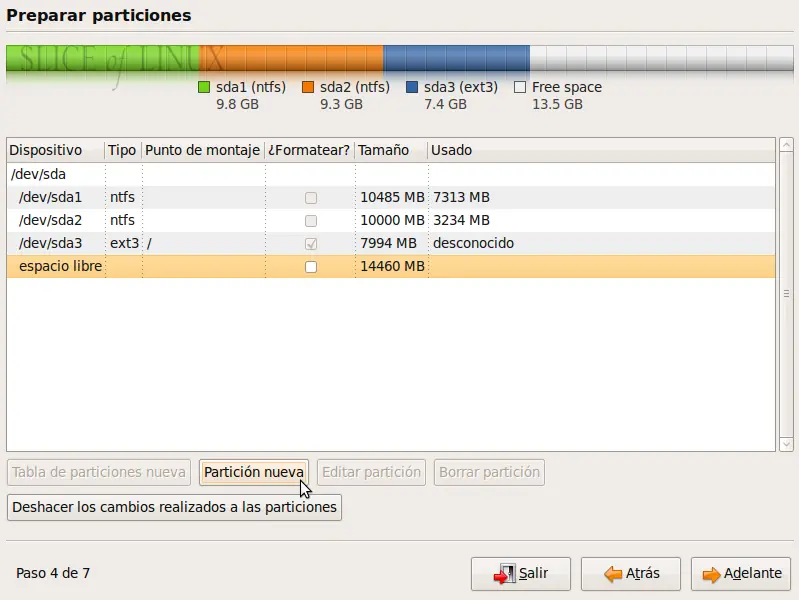Image resolution: width=799 pixels, height=600 pixels.
Task: Click the sda3 (ext3) legend label
Action: pyautogui.click(x=461, y=87)
